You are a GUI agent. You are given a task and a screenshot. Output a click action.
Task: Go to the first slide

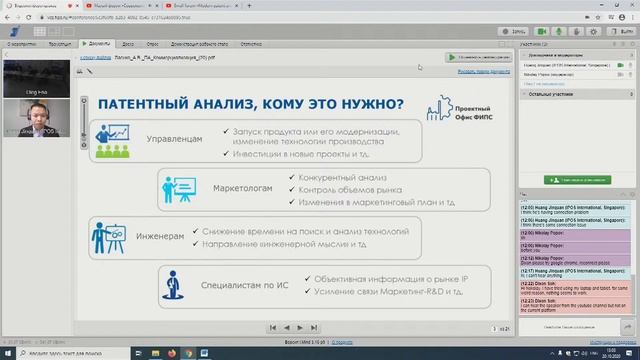(273, 327)
